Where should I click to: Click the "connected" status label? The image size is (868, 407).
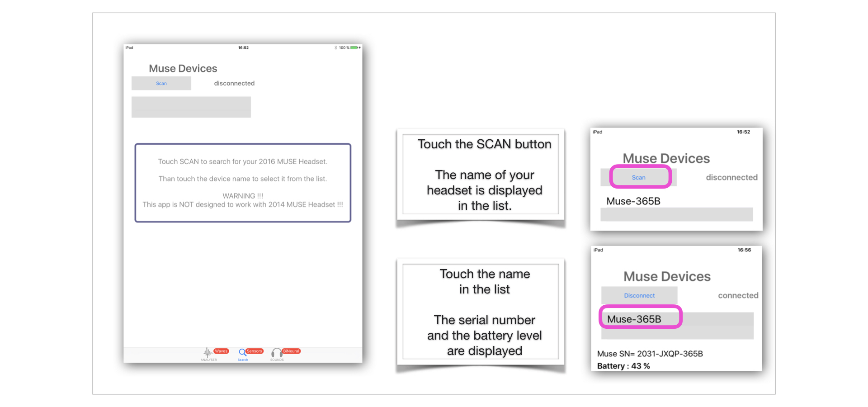pyautogui.click(x=738, y=295)
